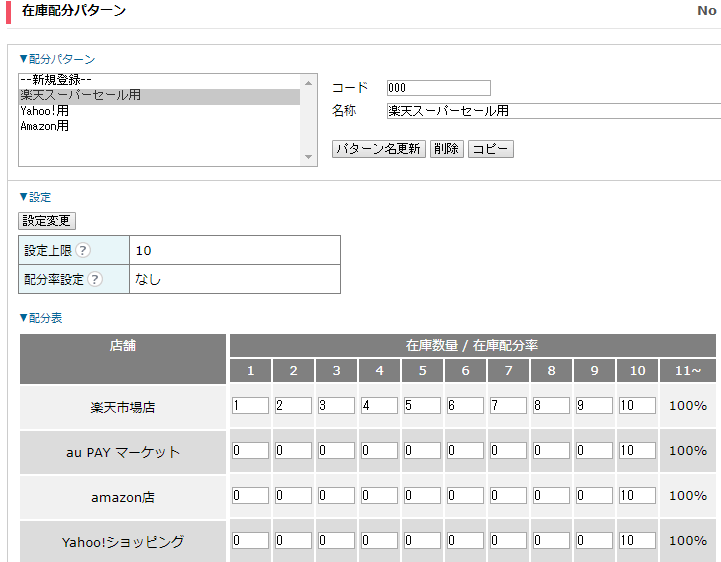Select --新規登録-- in pattern list
Image resolution: width=721 pixels, height=562 pixels.
[159, 80]
